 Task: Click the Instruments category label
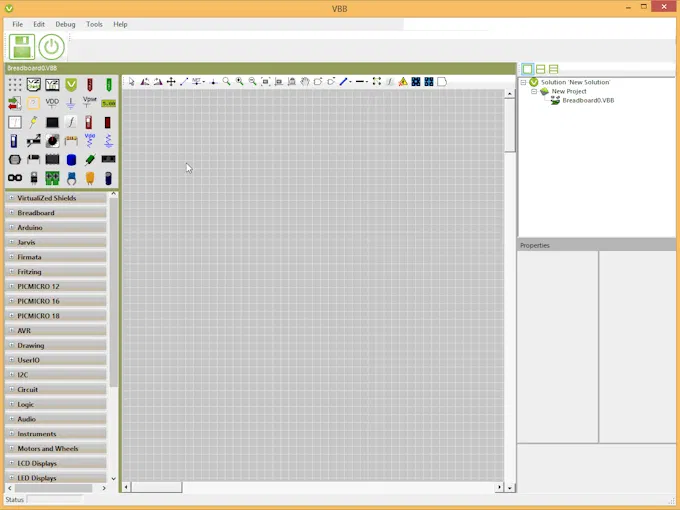click(37, 434)
